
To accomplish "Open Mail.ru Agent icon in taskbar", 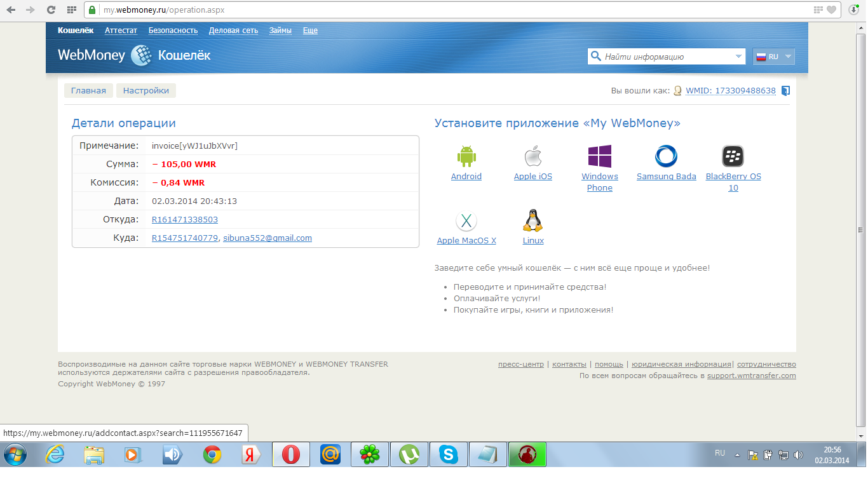I will pyautogui.click(x=330, y=454).
